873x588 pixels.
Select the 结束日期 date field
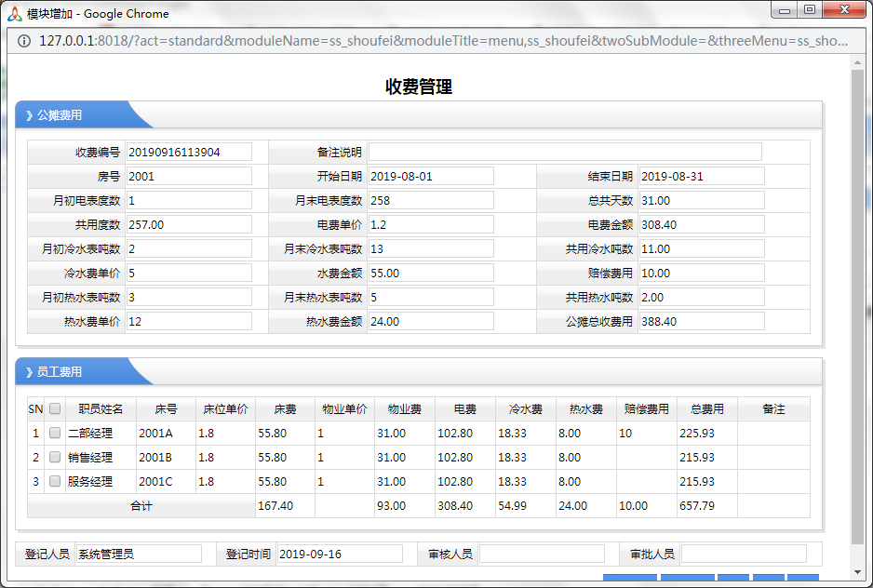pos(701,176)
